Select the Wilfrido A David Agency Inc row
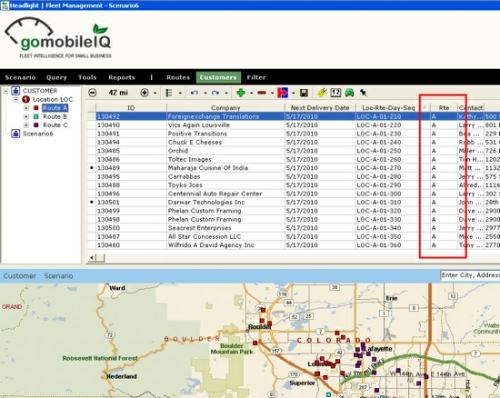This screenshot has width=500, height=398. pos(294,245)
